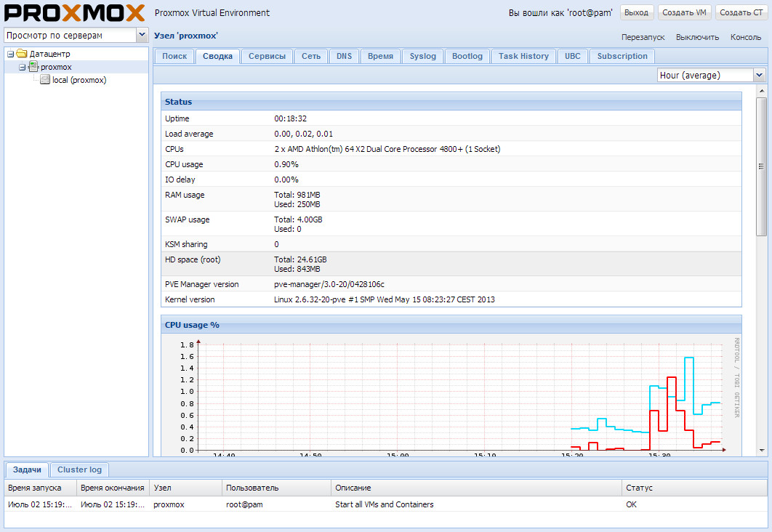Collapse the proxmox tree node

point(22,68)
